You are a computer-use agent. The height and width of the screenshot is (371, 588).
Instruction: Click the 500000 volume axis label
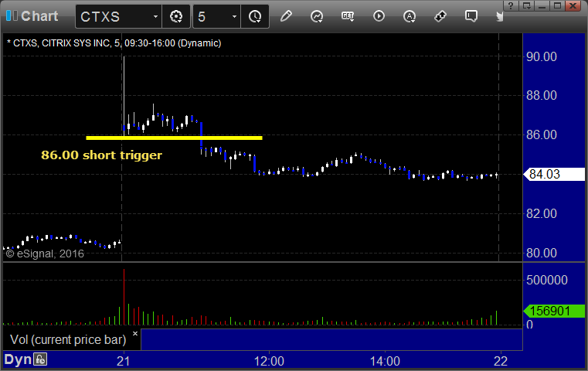547,280
